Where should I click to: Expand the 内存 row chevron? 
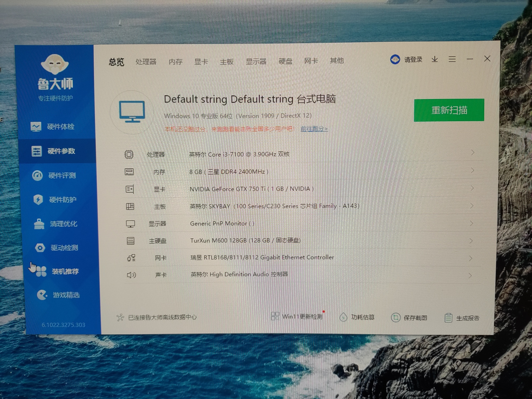pos(472,170)
